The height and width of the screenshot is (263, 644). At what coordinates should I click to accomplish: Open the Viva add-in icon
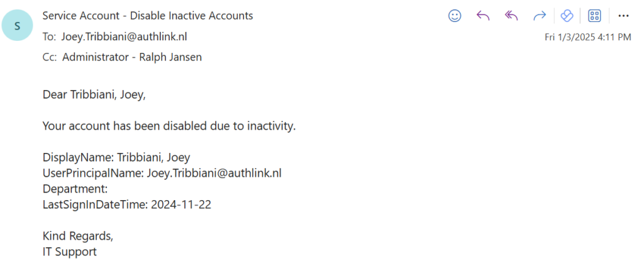click(567, 16)
